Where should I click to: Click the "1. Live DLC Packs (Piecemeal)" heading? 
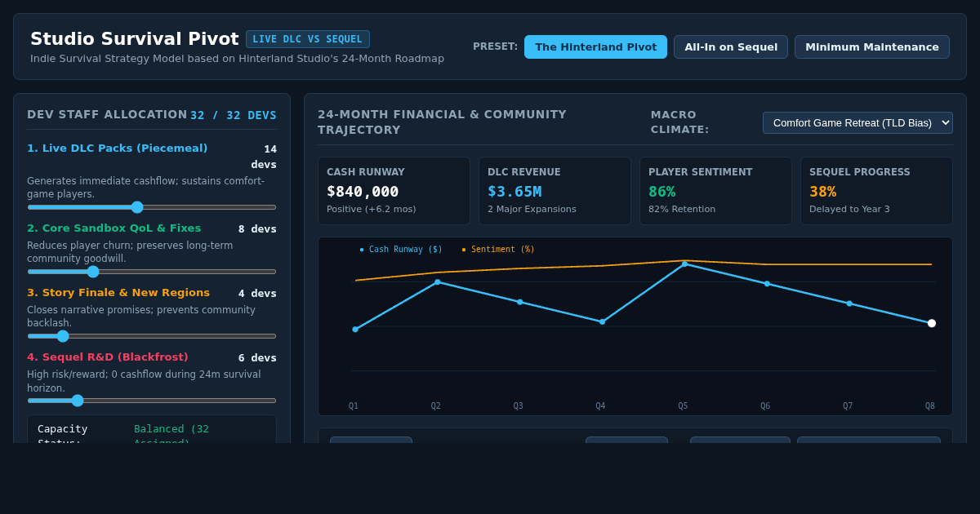click(x=118, y=148)
